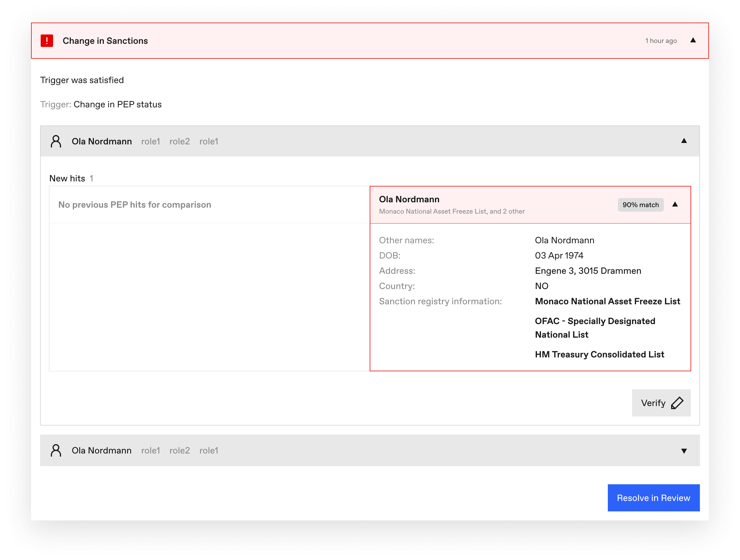Click 'Monaco National Asset Freeze List, and 2 other' subtitle
This screenshot has width=740, height=560.
pyautogui.click(x=452, y=211)
